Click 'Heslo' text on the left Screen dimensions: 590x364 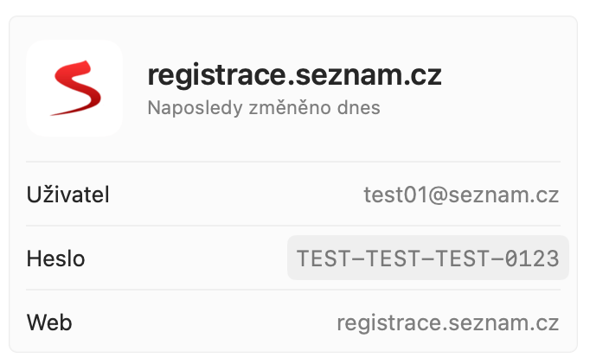pyautogui.click(x=55, y=259)
